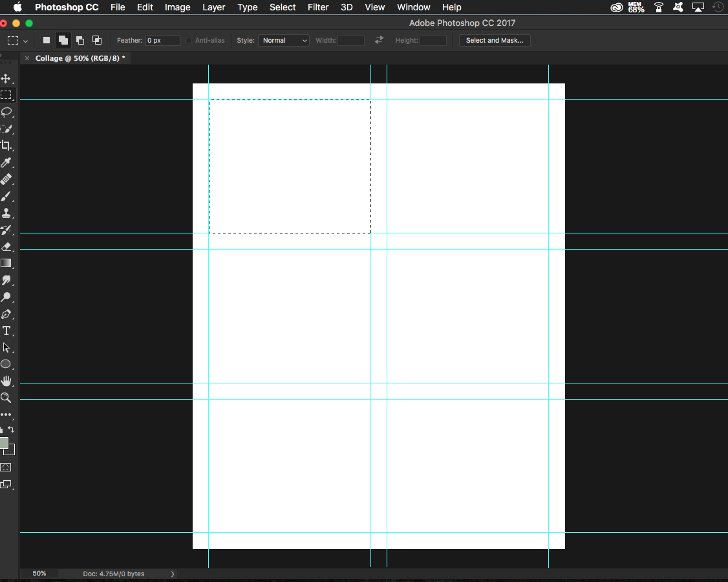Screen dimensions: 728x582
Task: Open the Style dropdown set to Normal
Action: click(284, 40)
